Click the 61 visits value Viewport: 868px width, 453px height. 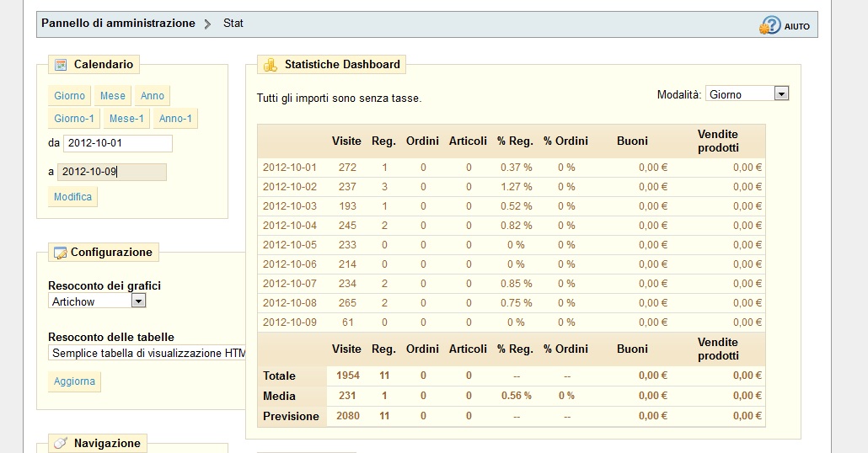pyautogui.click(x=348, y=322)
